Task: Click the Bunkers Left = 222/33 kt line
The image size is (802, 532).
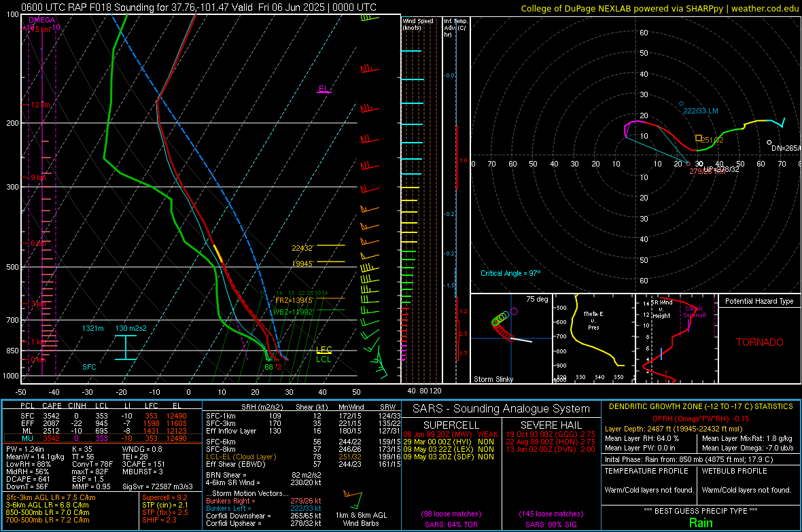Action: click(264, 508)
